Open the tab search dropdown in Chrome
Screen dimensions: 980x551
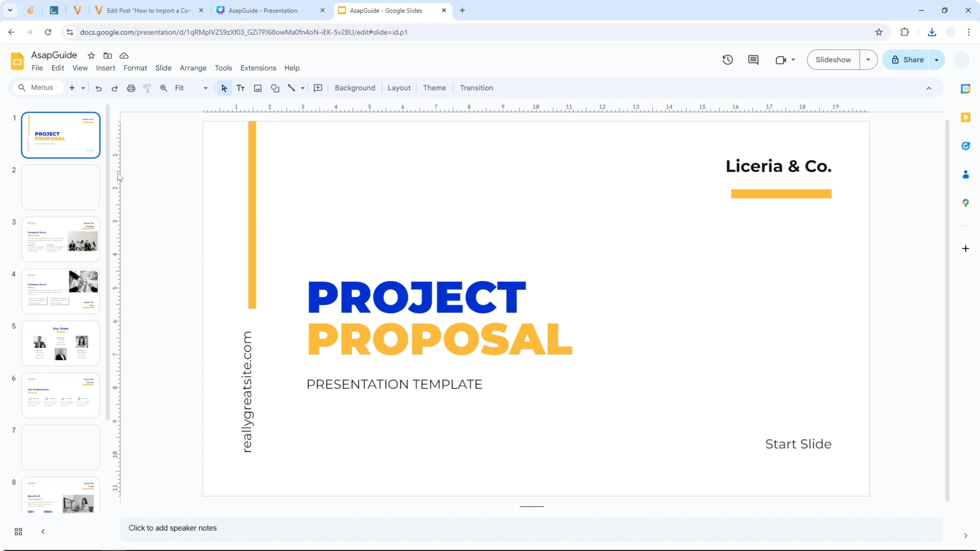pyautogui.click(x=10, y=10)
